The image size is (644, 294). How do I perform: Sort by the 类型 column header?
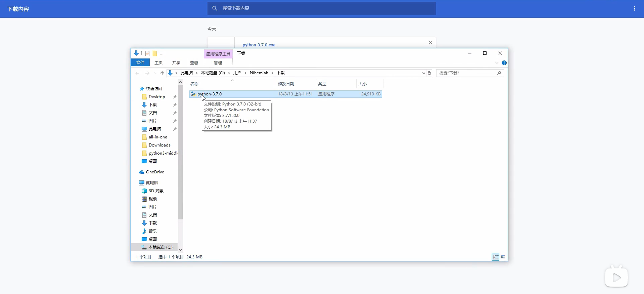322,84
